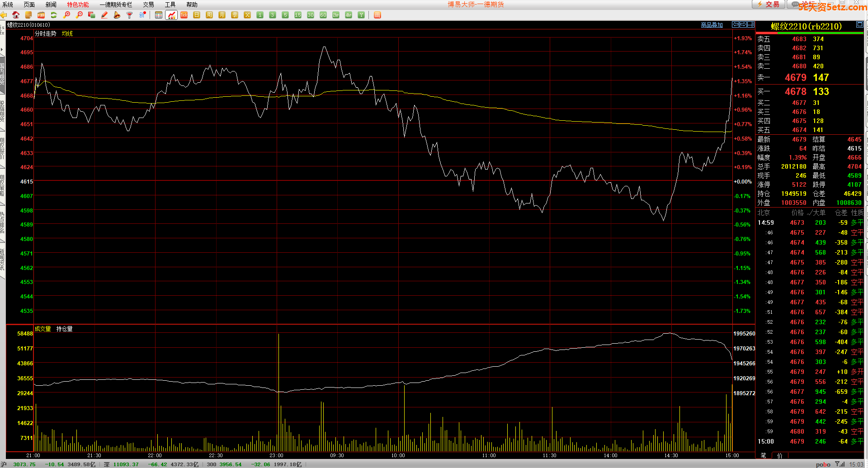Click the 买一 price 4678
Screen dimensions: 868x468
coord(796,92)
